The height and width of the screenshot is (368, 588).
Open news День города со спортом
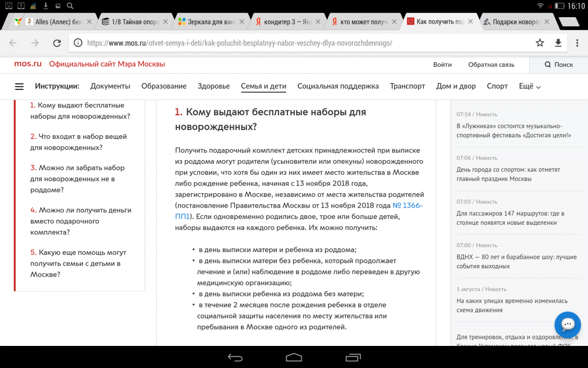click(x=508, y=174)
